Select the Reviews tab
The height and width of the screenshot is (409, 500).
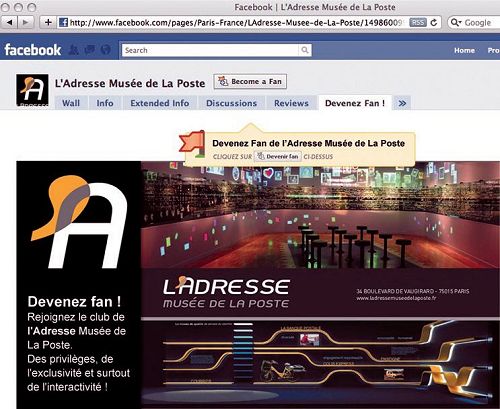(x=291, y=103)
